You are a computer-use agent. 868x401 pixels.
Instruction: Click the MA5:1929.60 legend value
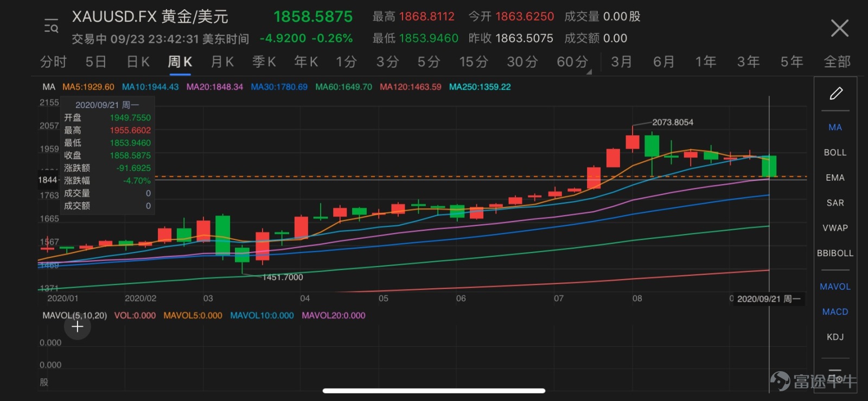pyautogui.click(x=88, y=87)
